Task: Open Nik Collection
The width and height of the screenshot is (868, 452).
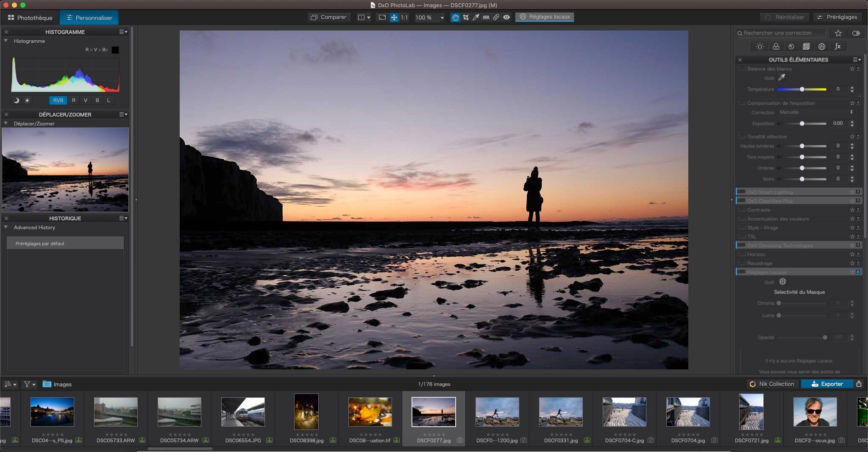Action: click(x=772, y=384)
